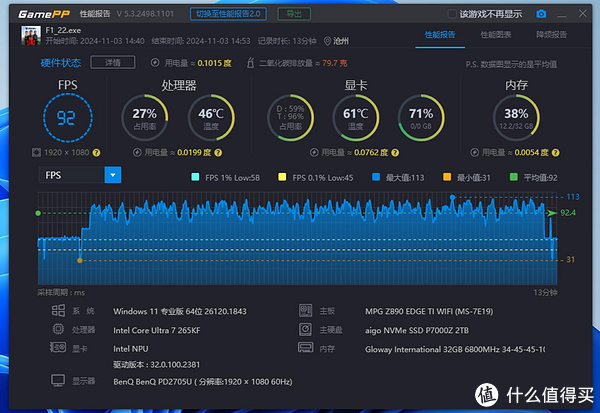
Task: Click the FPS 0.1% Low yellow legend swatch
Action: [x=282, y=177]
